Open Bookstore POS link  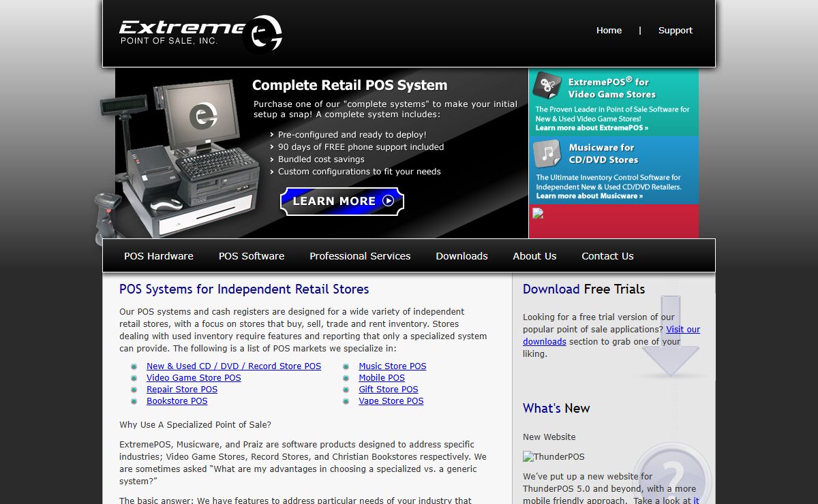pyautogui.click(x=177, y=401)
